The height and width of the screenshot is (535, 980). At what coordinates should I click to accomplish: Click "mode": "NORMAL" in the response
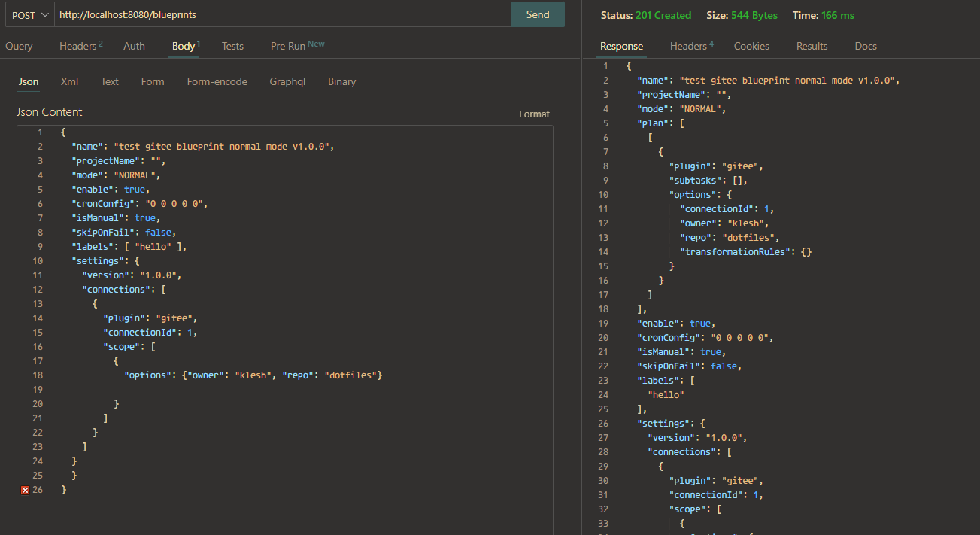(683, 109)
